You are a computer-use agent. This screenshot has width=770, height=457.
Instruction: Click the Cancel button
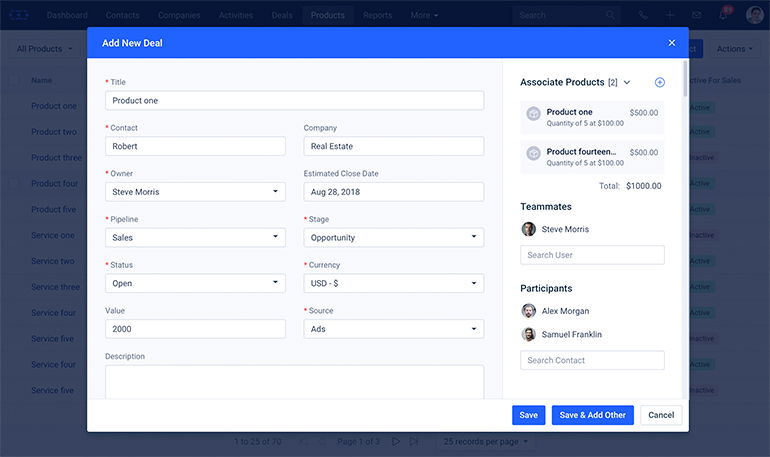661,415
